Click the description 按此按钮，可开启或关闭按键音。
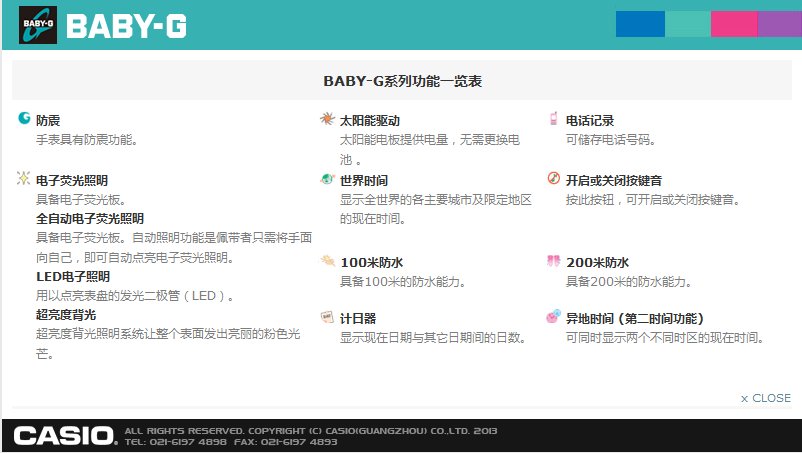This screenshot has width=802, height=453. point(653,200)
